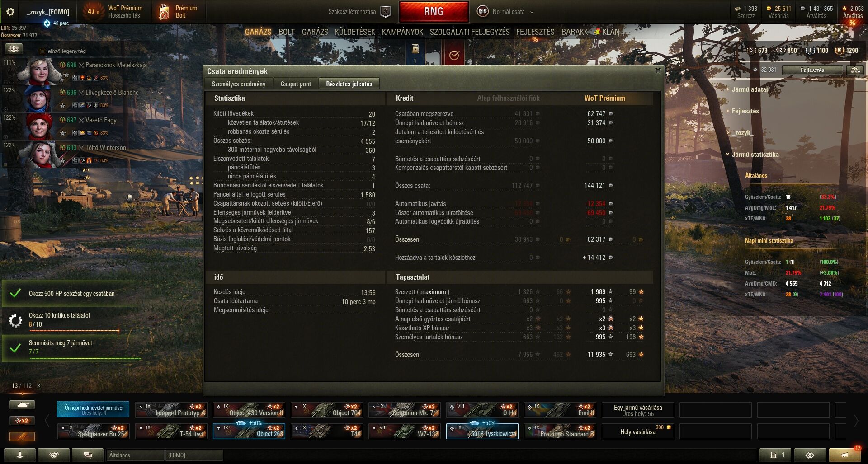The width and height of the screenshot is (868, 464).
Task: Open the crew operations icon above the crew list
Action: (x=14, y=48)
